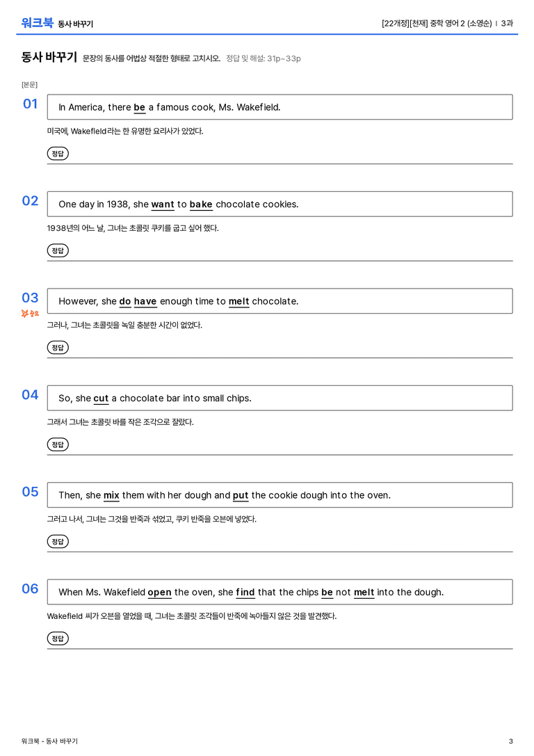Click the blue question number 05
The width and height of the screenshot is (534, 756).
click(30, 491)
